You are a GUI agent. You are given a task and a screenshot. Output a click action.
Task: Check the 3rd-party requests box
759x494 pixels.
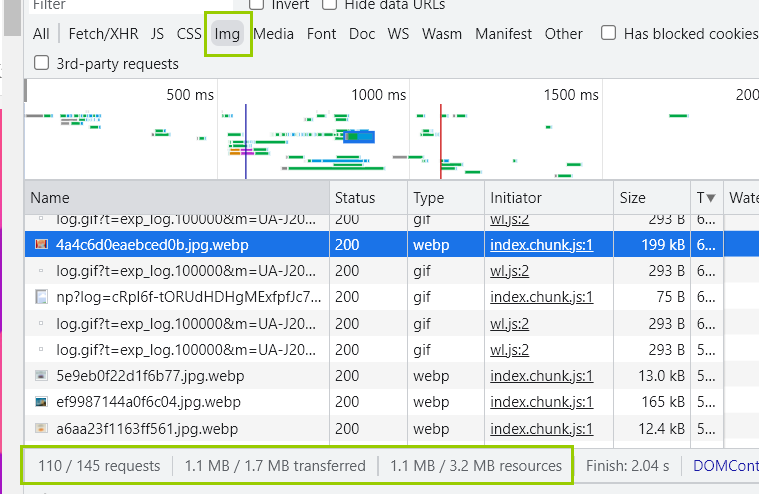coord(42,63)
